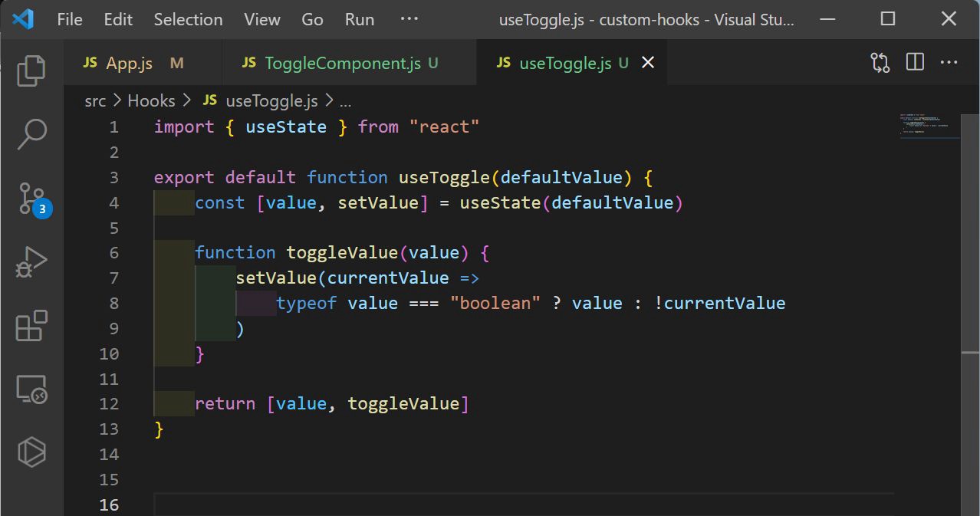
Task: Click line number 3 in gutter
Action: [114, 178]
